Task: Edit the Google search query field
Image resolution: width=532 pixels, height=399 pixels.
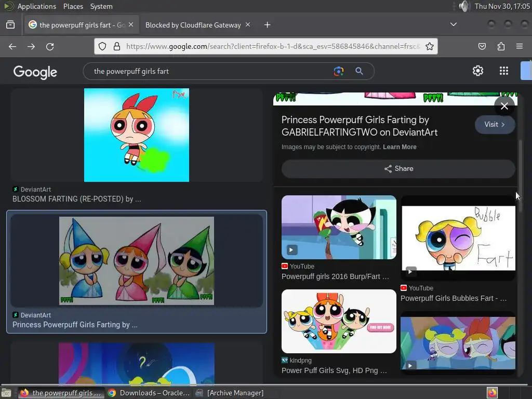Action: (x=210, y=71)
